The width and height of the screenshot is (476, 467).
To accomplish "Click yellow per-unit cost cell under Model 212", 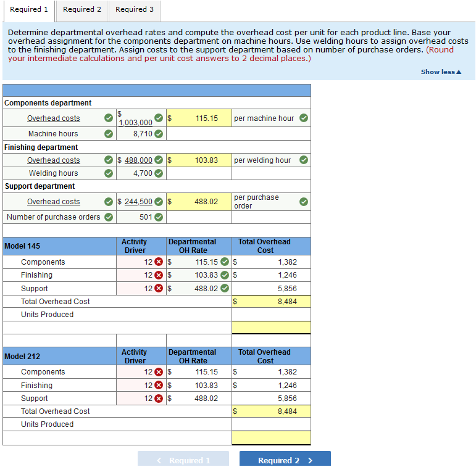I will 271,438.
